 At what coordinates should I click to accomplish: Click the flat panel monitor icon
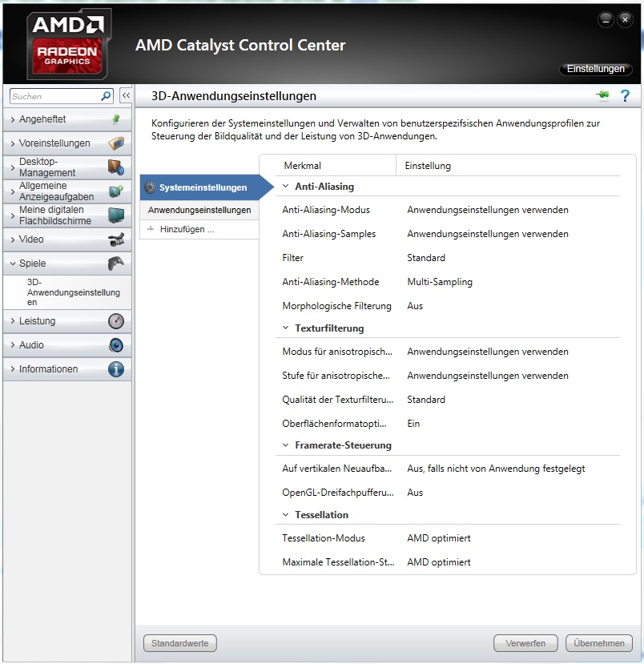click(116, 215)
